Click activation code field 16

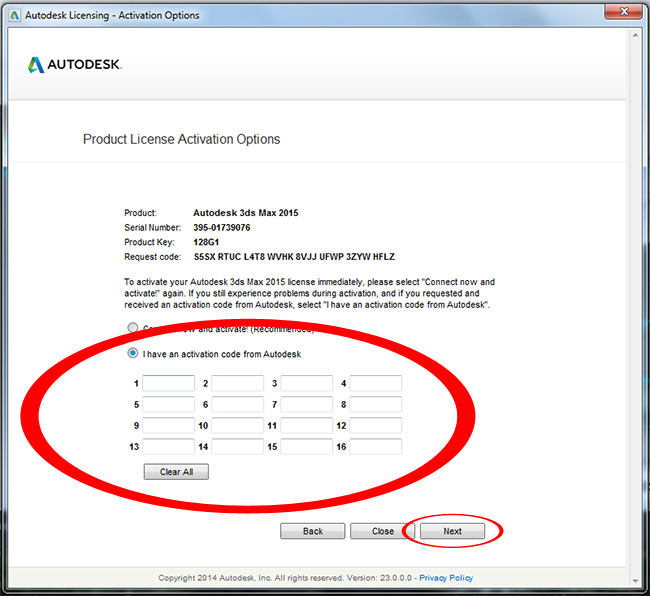pyautogui.click(x=376, y=446)
